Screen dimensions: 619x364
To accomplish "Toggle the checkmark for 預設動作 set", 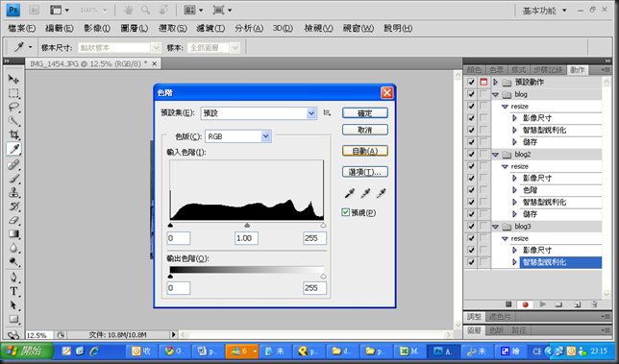I will [471, 82].
